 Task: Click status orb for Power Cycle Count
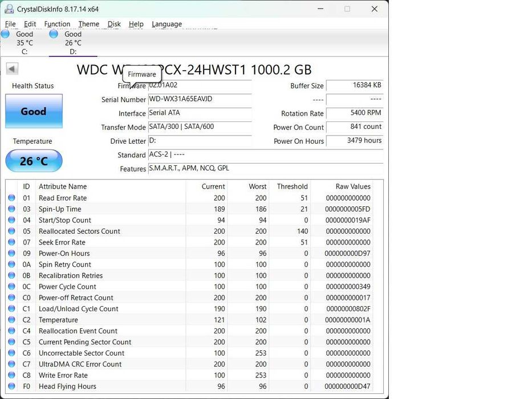[11, 286]
